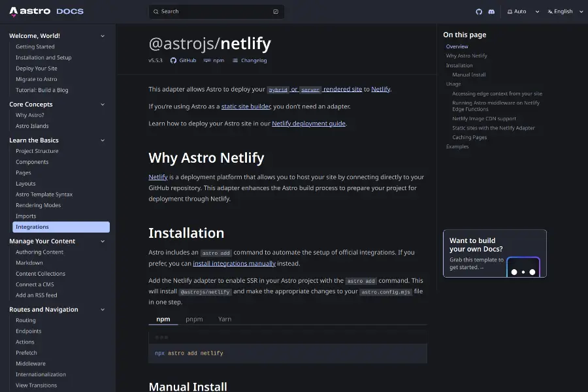Open the Want to build your own Docs card
Viewport: 588px width, 392px height.
coord(495,253)
